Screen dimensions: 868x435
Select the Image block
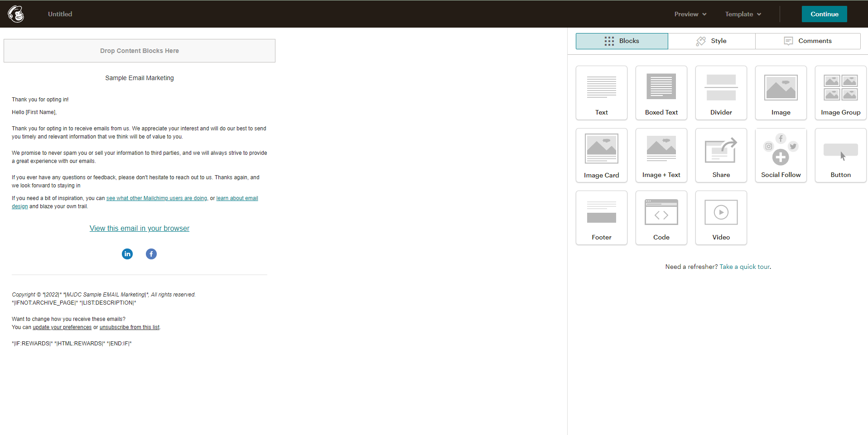(x=781, y=93)
